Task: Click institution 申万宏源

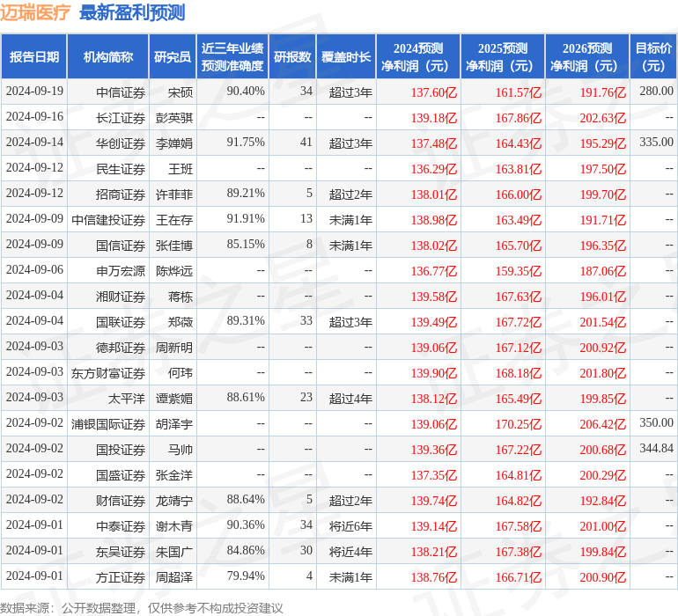Action: [x=121, y=271]
